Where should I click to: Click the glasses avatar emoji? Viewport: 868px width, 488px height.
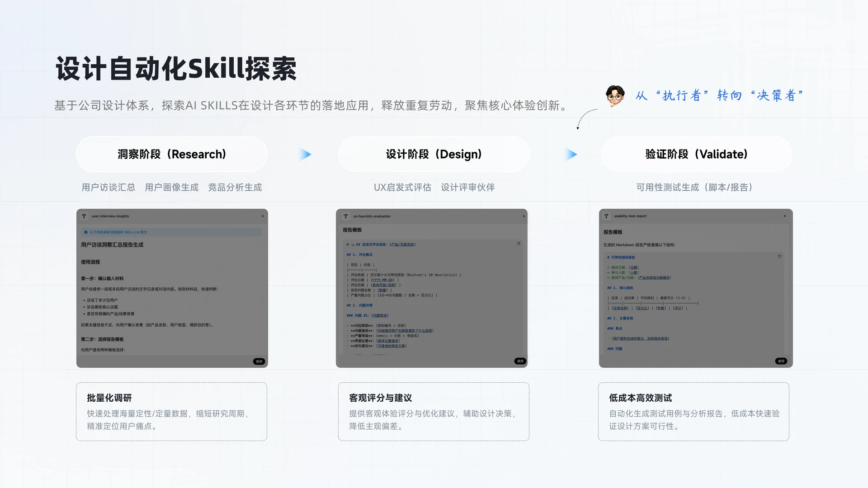[615, 95]
